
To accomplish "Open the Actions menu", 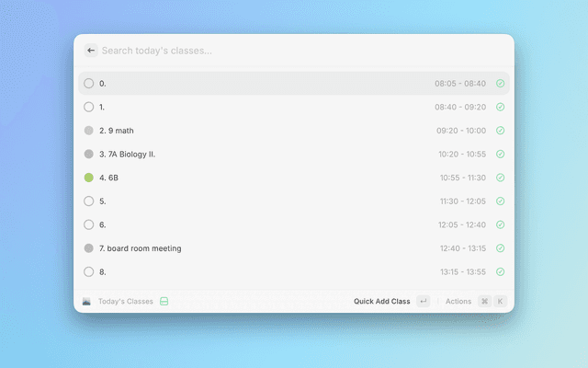I will (458, 301).
